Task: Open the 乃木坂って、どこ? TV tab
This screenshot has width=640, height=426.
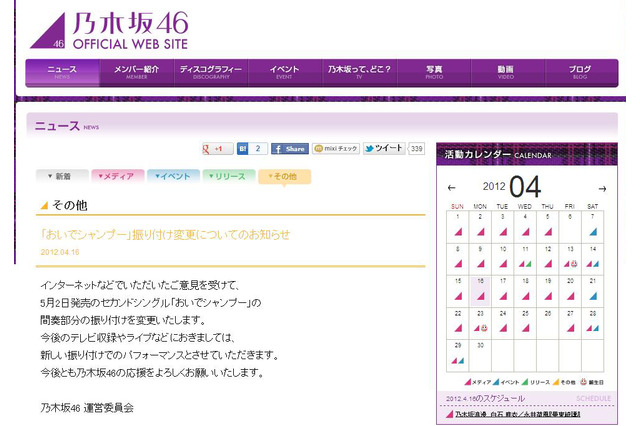Action: coord(359,73)
